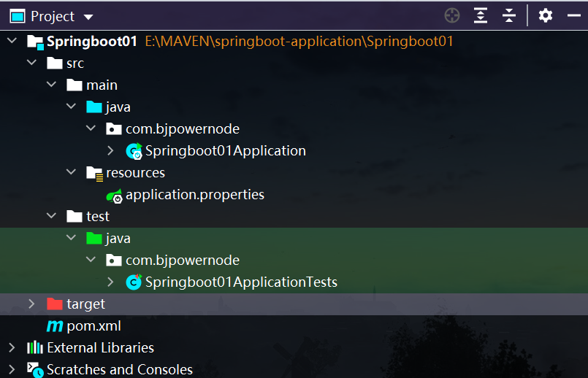Collapse the main java source folder
This screenshot has height=378, width=588.
point(72,106)
